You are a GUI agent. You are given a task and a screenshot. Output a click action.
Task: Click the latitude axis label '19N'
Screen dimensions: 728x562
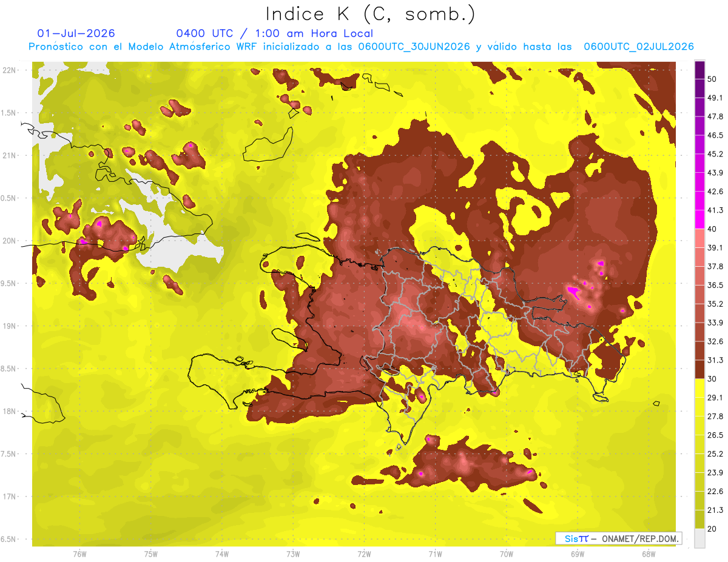[9, 326]
